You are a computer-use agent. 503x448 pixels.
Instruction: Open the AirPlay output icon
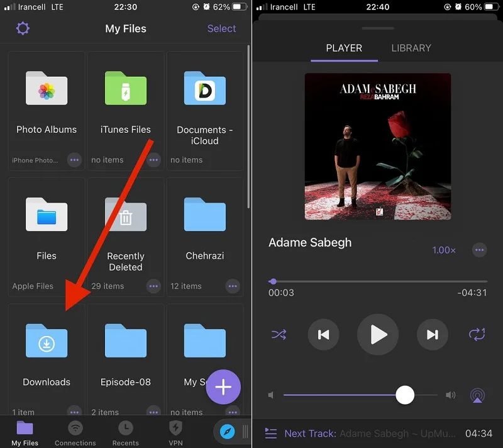pyautogui.click(x=477, y=395)
